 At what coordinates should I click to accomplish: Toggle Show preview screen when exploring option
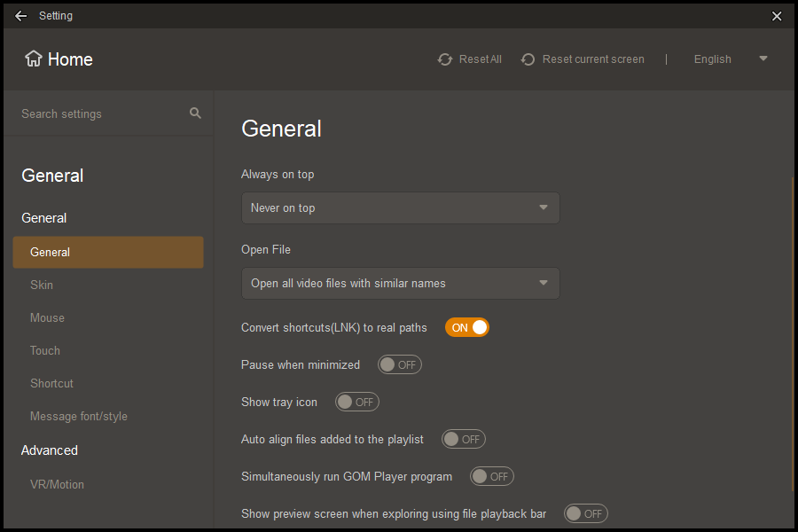point(585,513)
